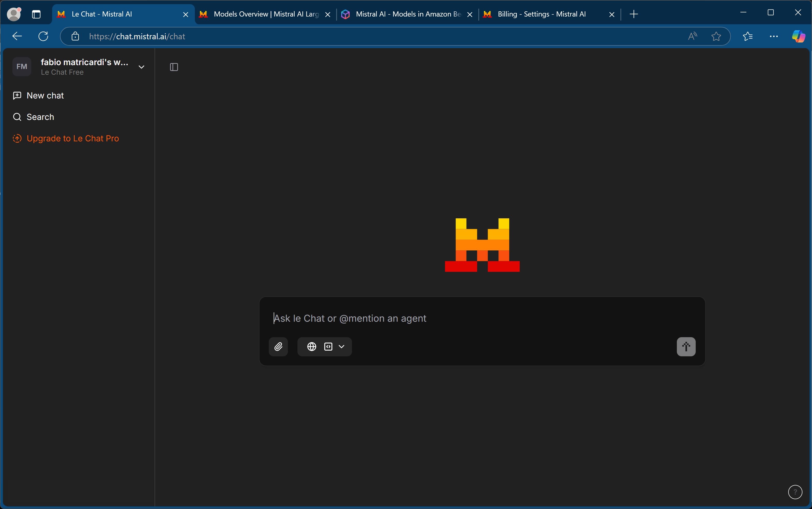Open the Copilot icon in toolbar
This screenshot has width=812, height=509.
(798, 36)
